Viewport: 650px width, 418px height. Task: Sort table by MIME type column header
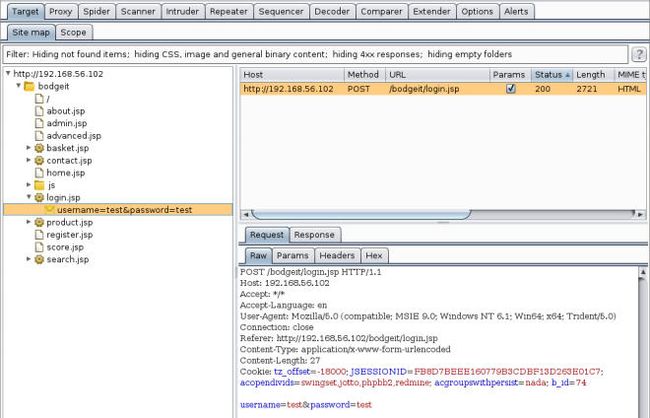(x=631, y=75)
